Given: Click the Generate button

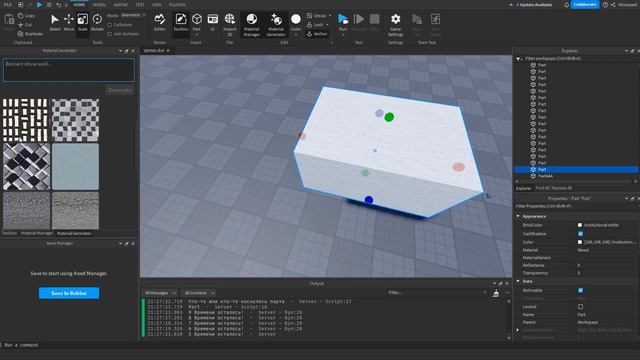Looking at the screenshot, I should [120, 90].
